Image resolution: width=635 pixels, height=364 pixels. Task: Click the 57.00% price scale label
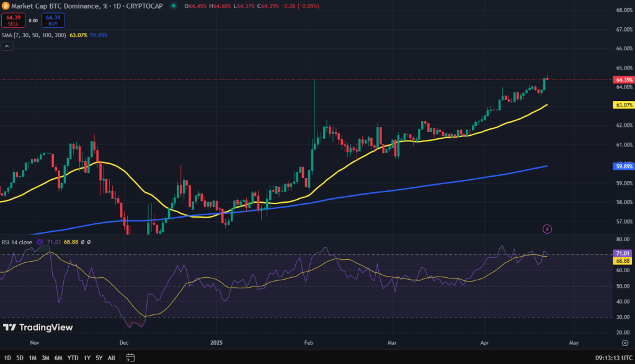click(x=624, y=222)
